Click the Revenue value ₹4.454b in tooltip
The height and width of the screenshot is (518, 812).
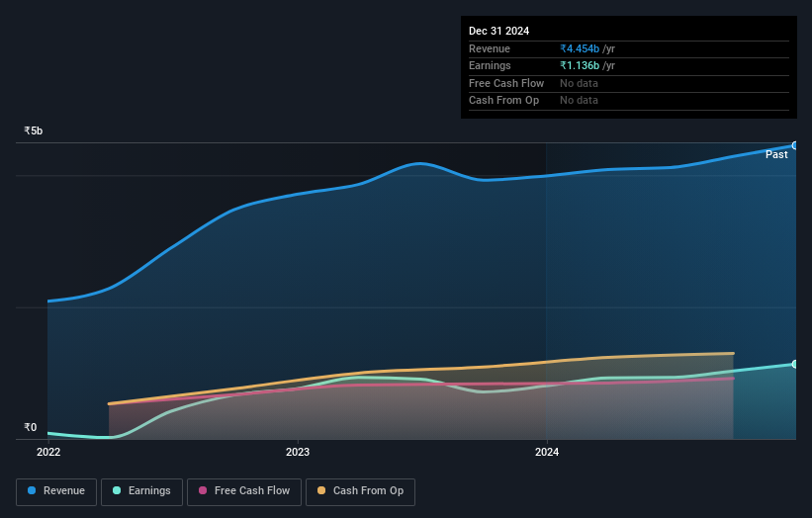(580, 48)
